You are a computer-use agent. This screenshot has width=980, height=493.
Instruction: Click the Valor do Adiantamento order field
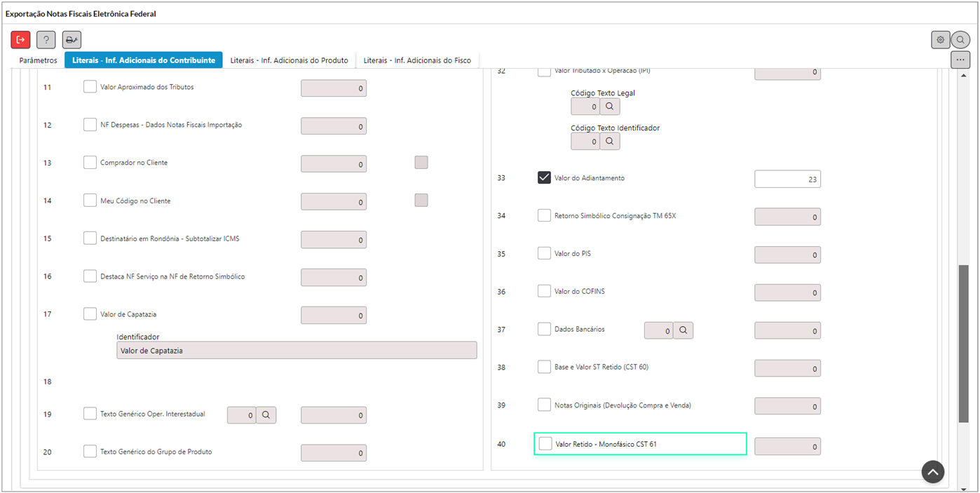coord(787,179)
